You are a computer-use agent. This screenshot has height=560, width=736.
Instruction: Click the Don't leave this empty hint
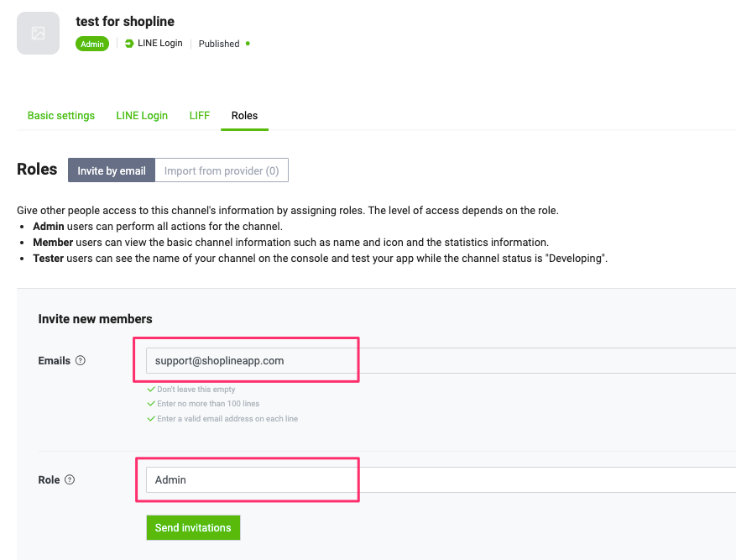click(196, 390)
